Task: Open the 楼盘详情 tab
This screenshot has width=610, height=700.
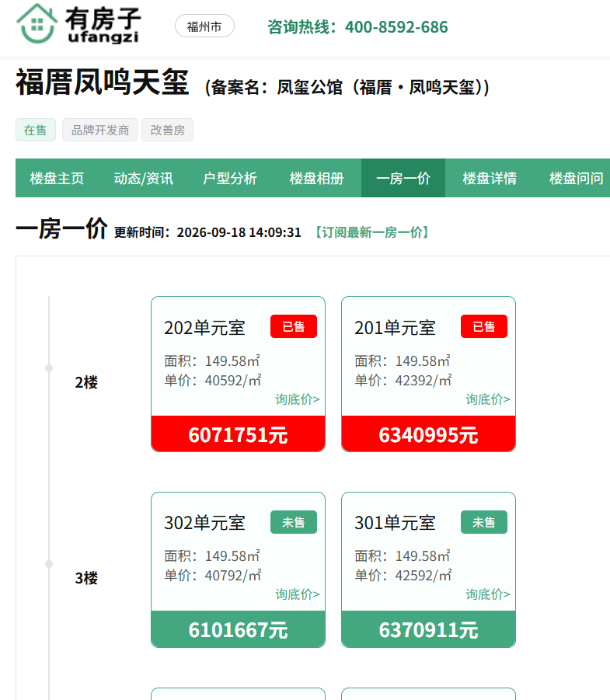Action: click(x=490, y=178)
